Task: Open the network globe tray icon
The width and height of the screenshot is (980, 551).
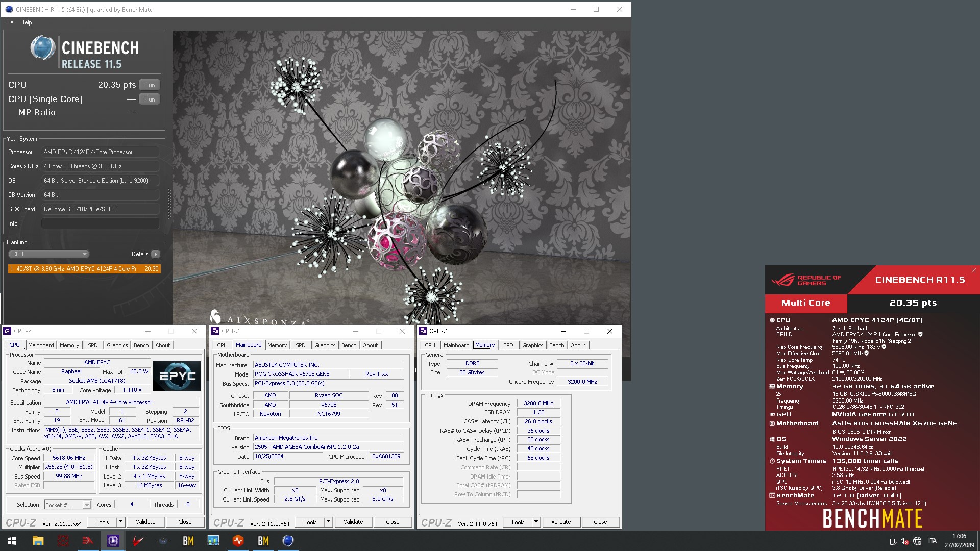Action: [917, 541]
